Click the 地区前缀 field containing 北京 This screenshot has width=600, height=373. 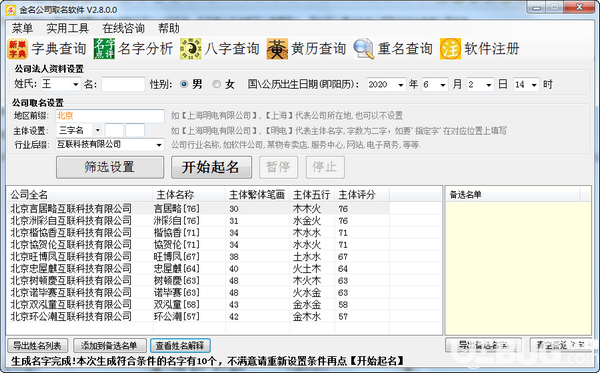110,116
